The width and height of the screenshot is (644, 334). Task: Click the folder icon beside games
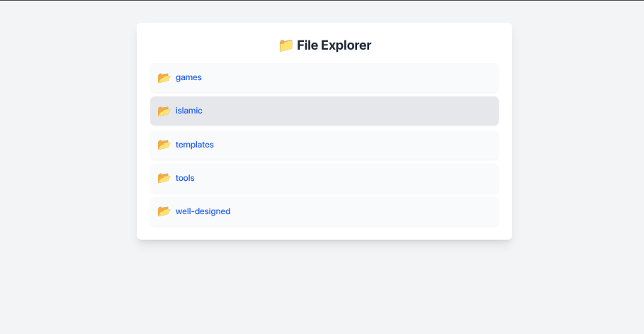coord(164,77)
